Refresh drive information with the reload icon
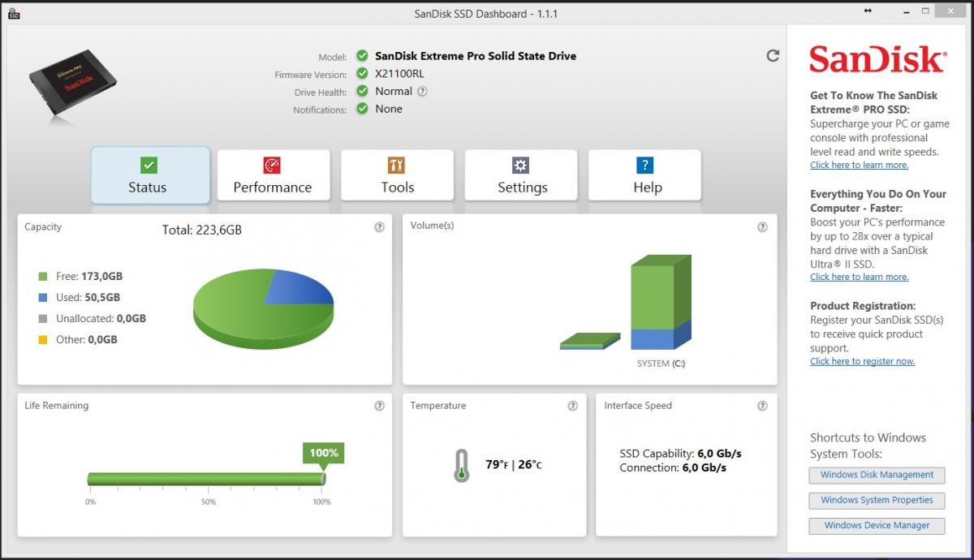This screenshot has height=560, width=974. pos(773,55)
